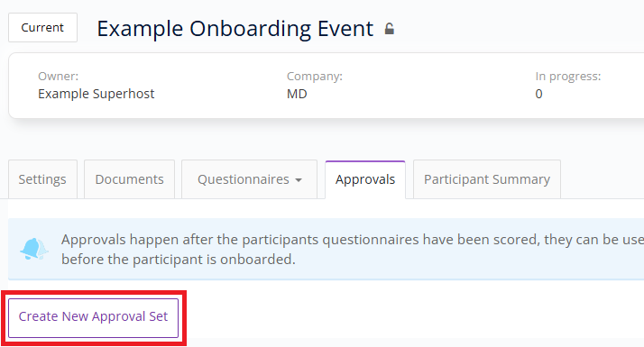Click the Company label
Screen dimensions: 644x347
pos(314,77)
